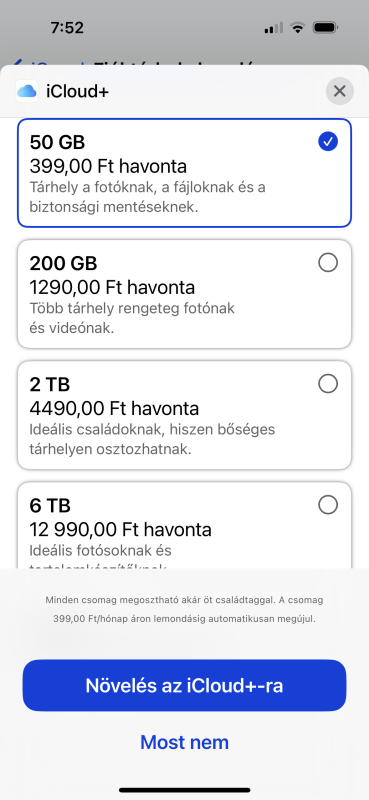Screen dimensions: 369x800
Task: Tap the cellular signal bars icon
Action: click(x=273, y=28)
